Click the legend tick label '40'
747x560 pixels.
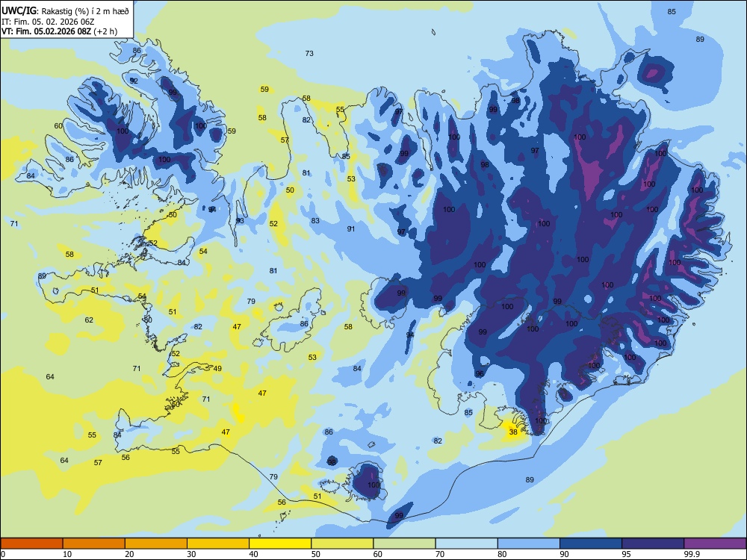tap(253, 554)
